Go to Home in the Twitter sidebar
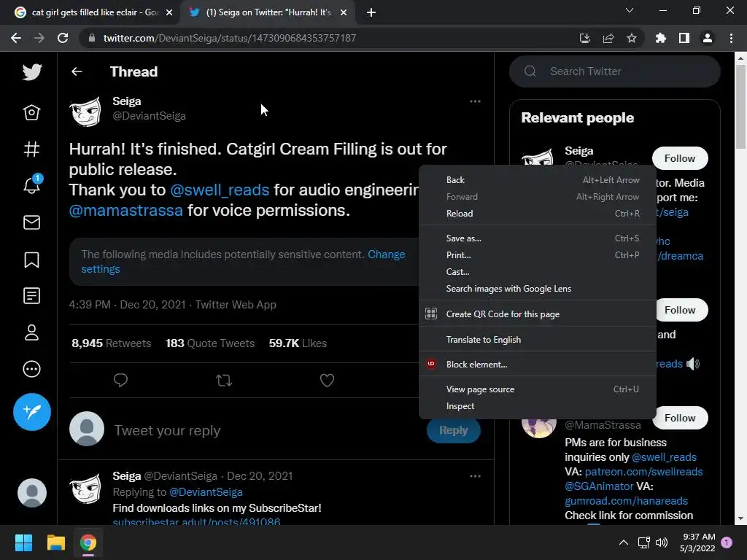Image resolution: width=747 pixels, height=560 pixels. (32, 112)
